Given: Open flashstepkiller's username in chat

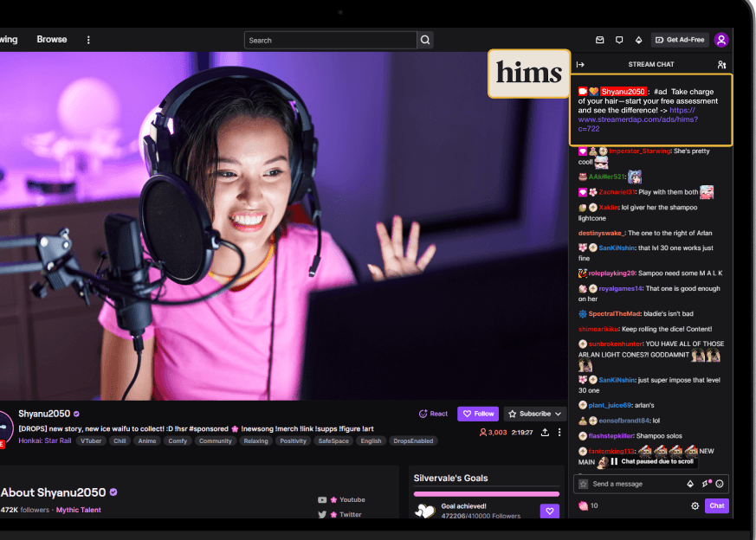Looking at the screenshot, I should coord(611,436).
